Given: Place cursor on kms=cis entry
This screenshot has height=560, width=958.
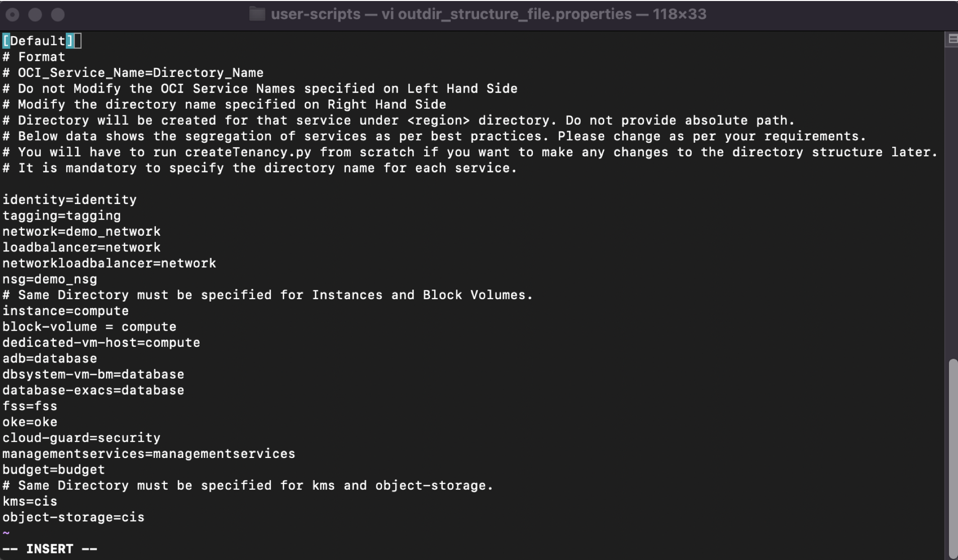Looking at the screenshot, I should coord(30,502).
